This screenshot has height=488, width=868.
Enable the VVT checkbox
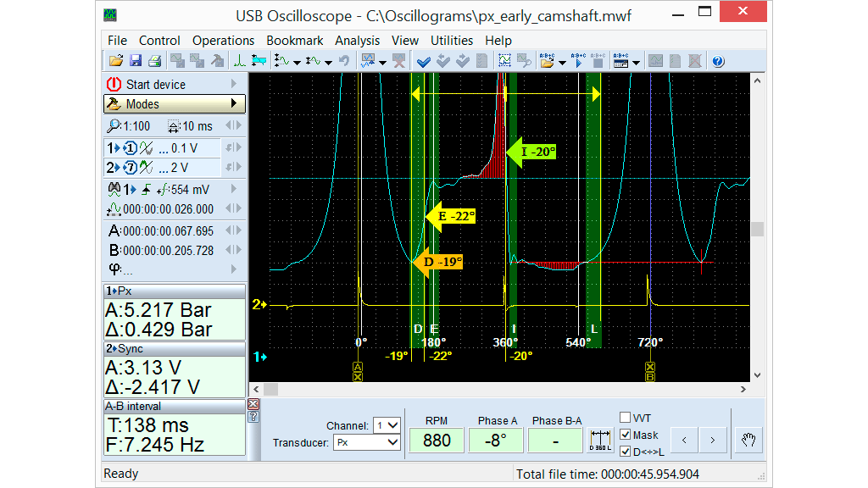(x=626, y=418)
